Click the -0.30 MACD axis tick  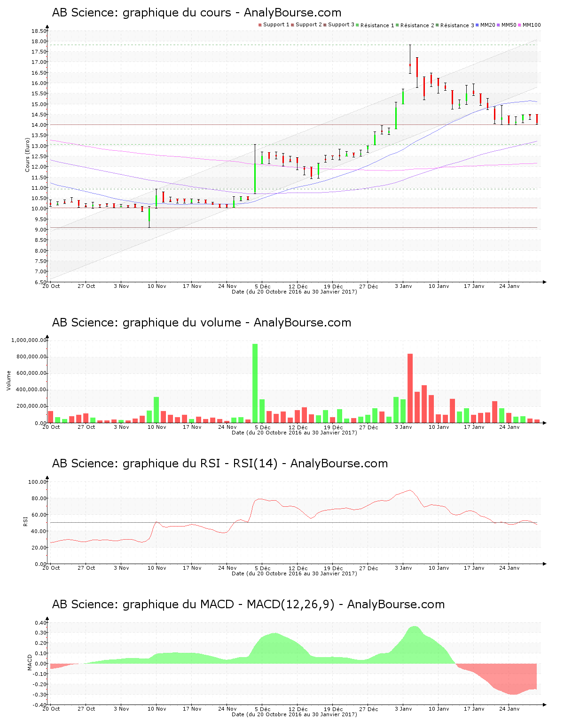[39, 695]
